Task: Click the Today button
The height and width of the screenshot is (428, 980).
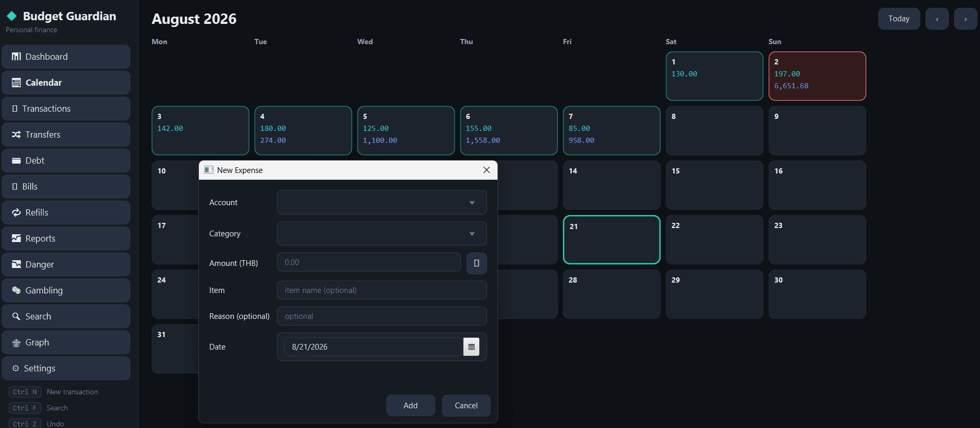Action: (x=899, y=19)
